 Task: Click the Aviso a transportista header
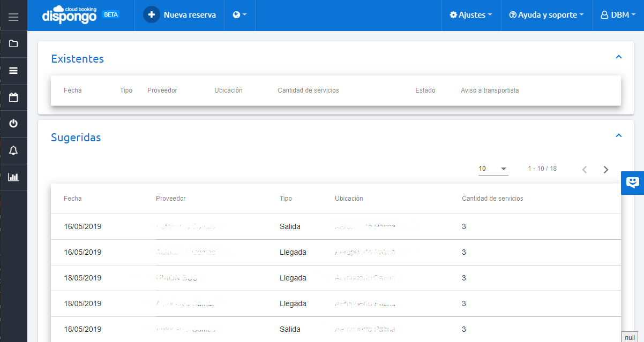click(490, 90)
